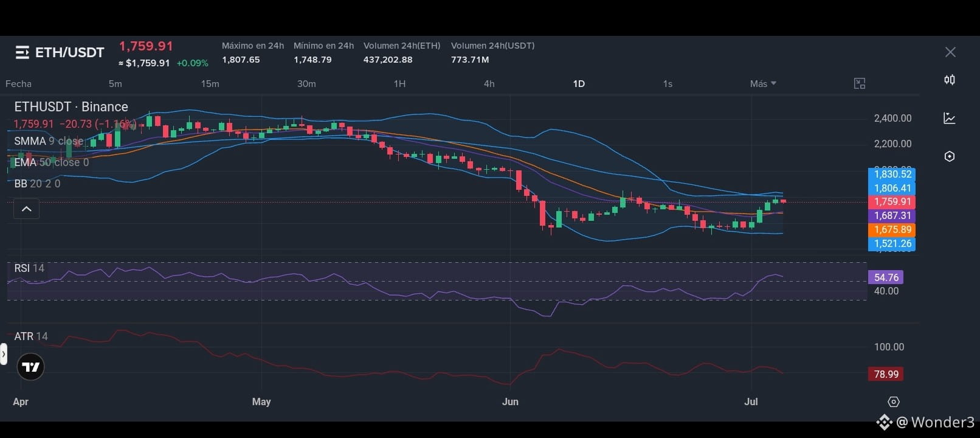Click the BB 20 2 0 indicator label
The width and height of the screenshot is (980, 438).
click(x=37, y=184)
